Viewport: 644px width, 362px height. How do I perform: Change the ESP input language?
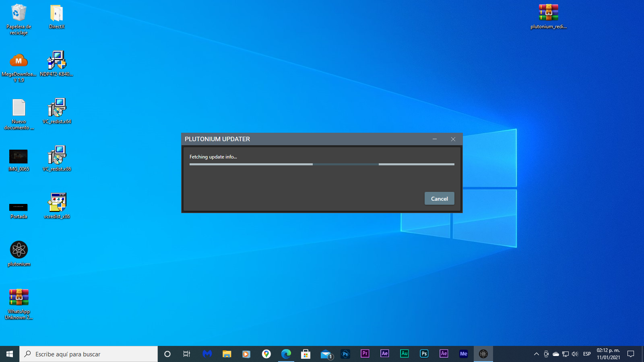point(587,354)
